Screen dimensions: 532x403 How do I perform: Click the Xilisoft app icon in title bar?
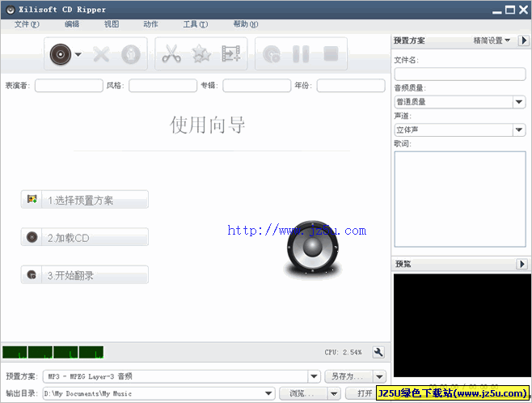pos(11,10)
